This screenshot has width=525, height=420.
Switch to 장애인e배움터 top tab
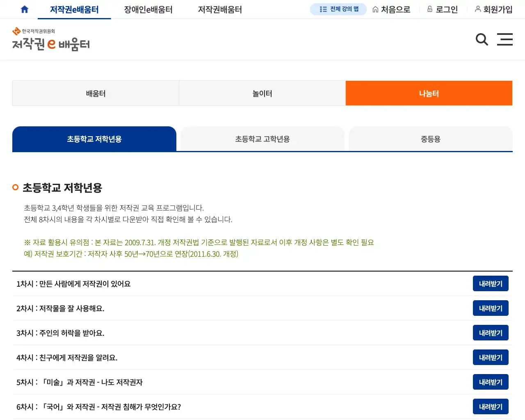148,9
